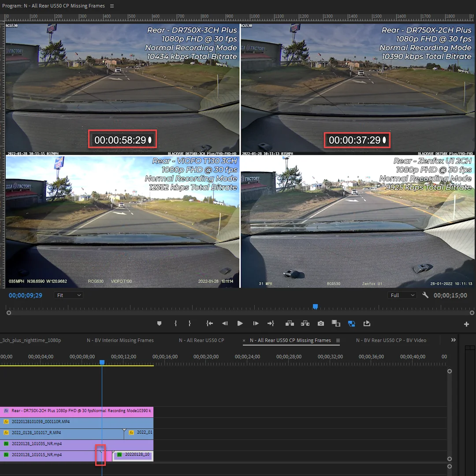Click the blue 00;00;09;29 playhead timecode
476x476 pixels.
point(26,295)
